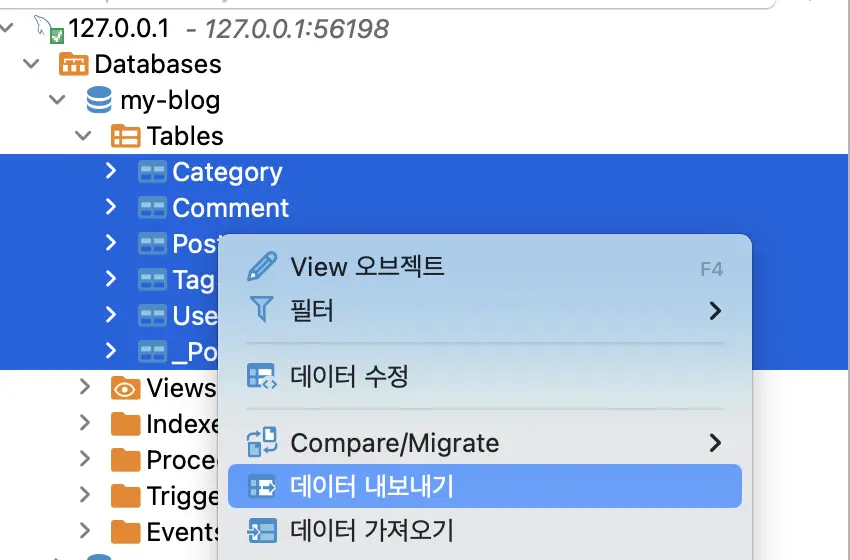Click the pencil icon beside View 오브젝트

[x=262, y=267]
